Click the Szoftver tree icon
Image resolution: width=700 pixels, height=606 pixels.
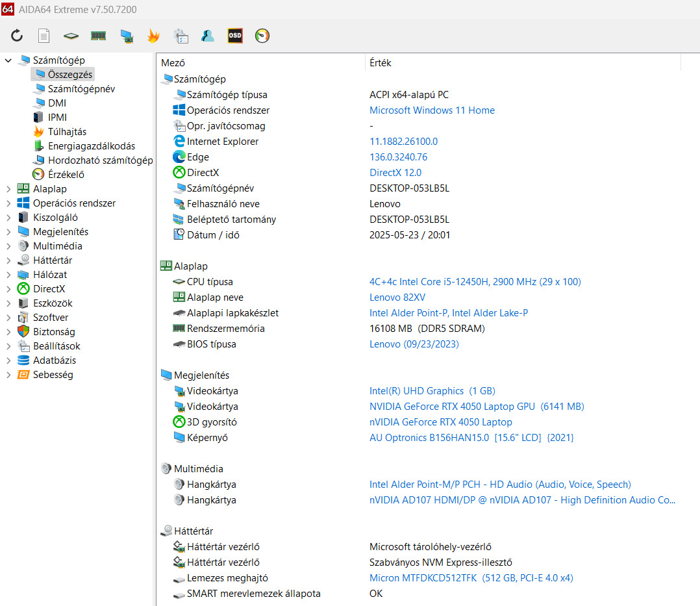pos(23,318)
